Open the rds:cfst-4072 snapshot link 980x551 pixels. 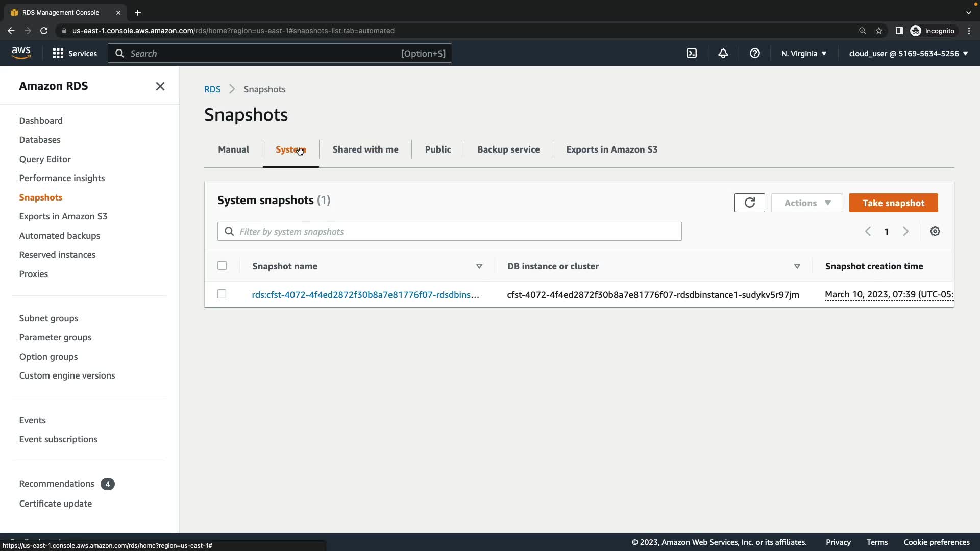tap(365, 295)
